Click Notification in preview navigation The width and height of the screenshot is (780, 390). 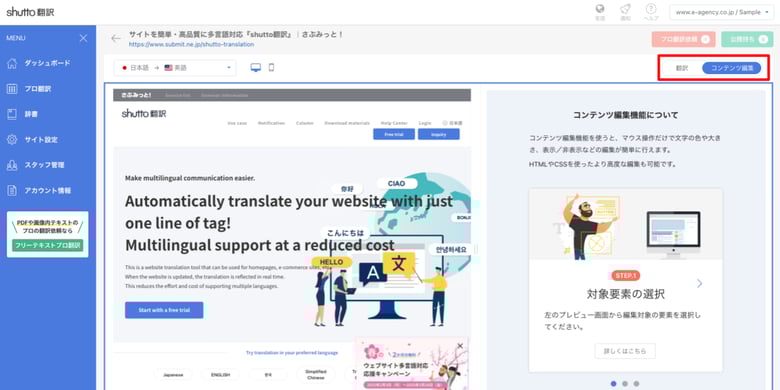[x=271, y=123]
